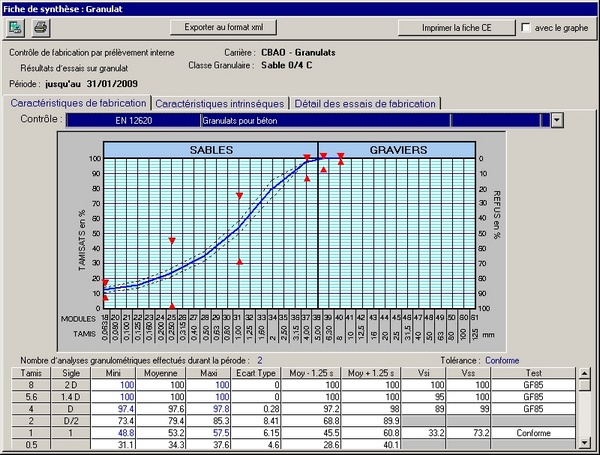Click the printer icon in the toolbar
This screenshot has height=455, width=600.
40,27
